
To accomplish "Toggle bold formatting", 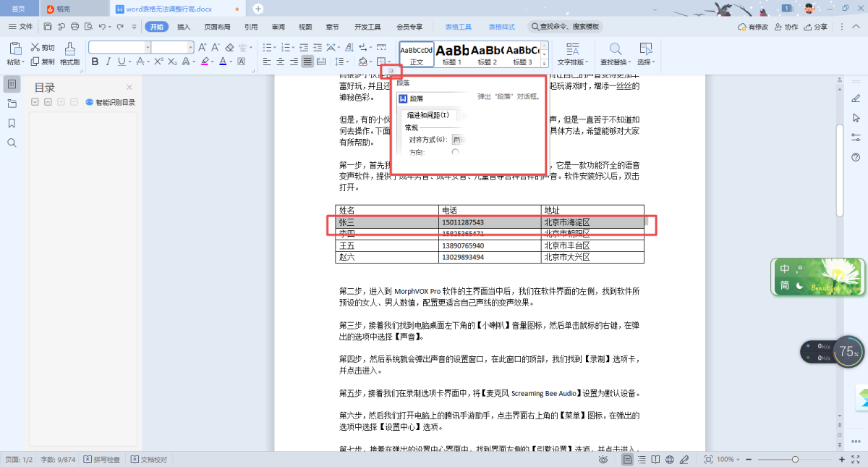I will (x=95, y=62).
